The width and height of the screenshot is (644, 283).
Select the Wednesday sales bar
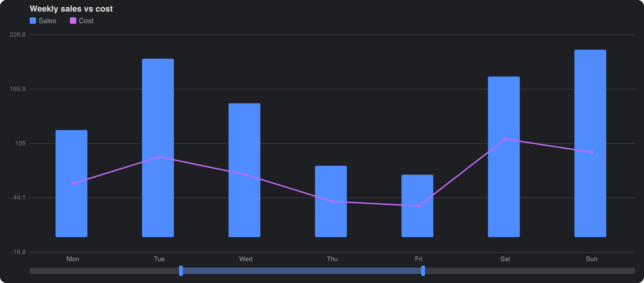244,170
